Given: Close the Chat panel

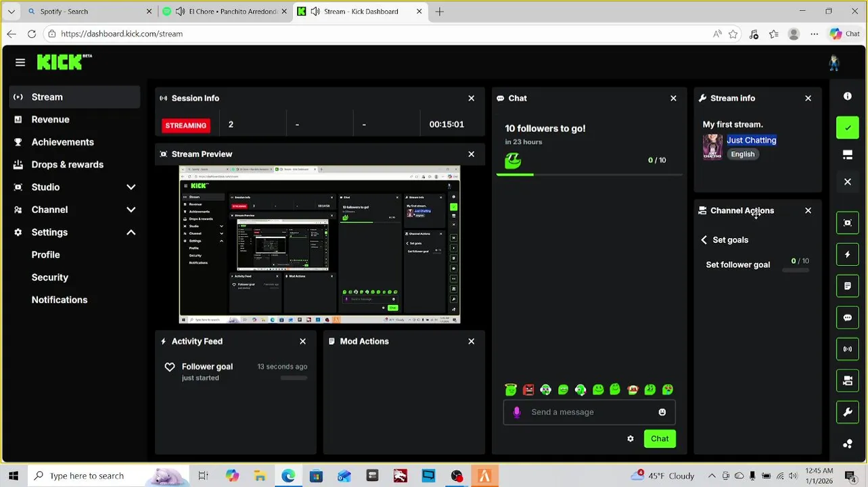Looking at the screenshot, I should tap(673, 98).
